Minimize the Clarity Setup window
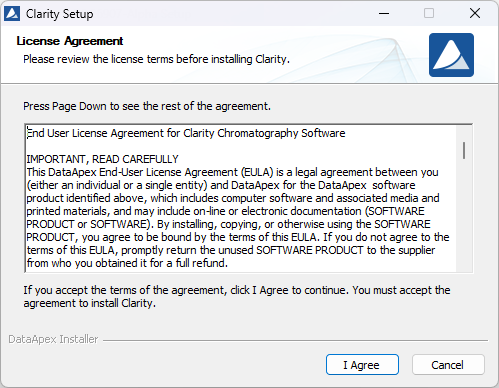 [384, 13]
